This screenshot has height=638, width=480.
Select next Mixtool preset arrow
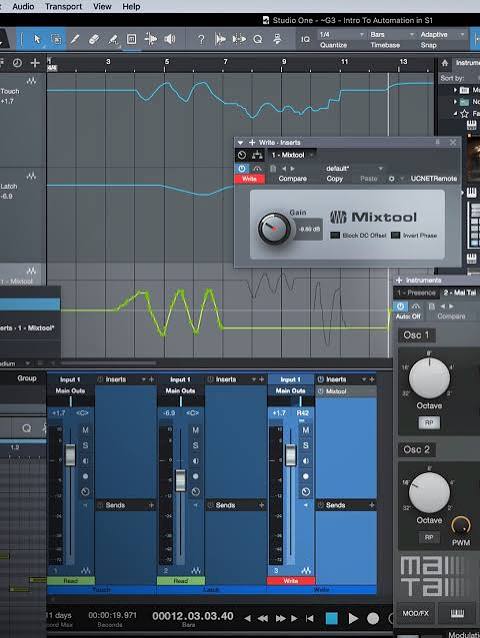pos(292,168)
